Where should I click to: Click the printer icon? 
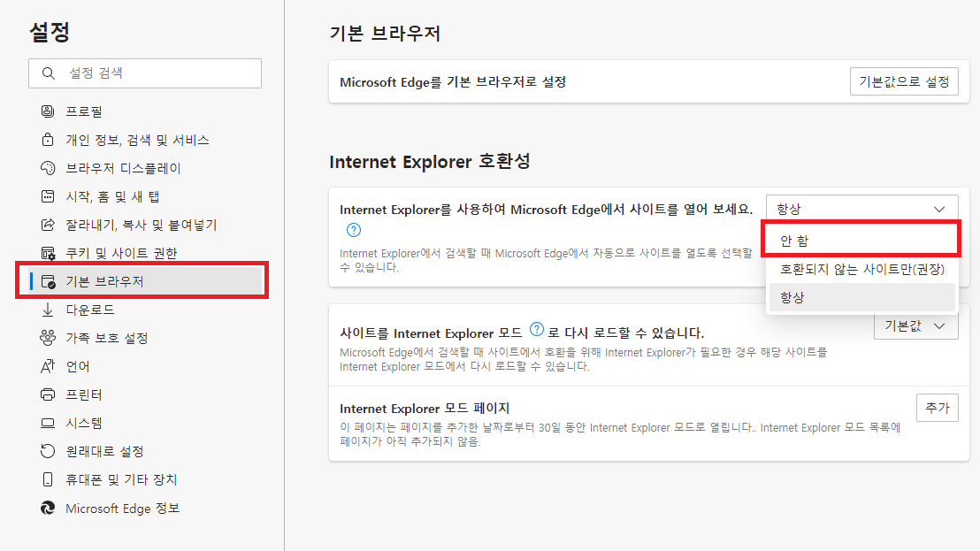48,394
